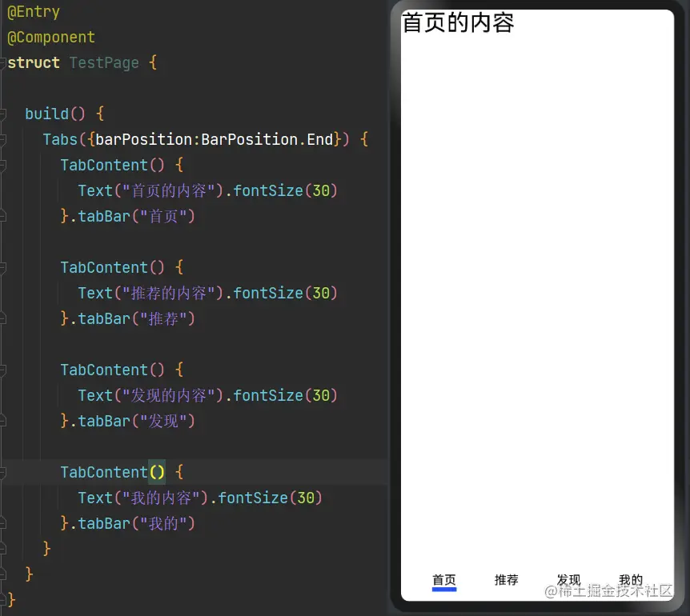The height and width of the screenshot is (616, 690).
Task: Click the @Component decorator
Action: pyautogui.click(x=50, y=37)
